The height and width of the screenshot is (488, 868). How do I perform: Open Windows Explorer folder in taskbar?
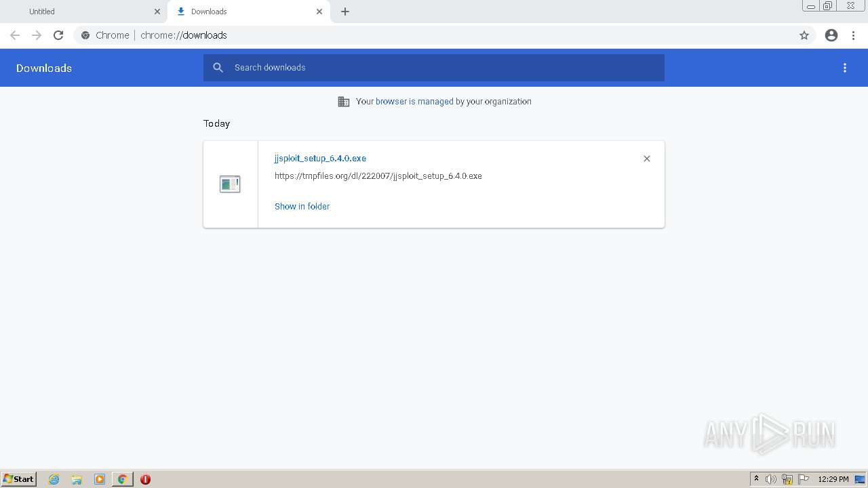click(x=77, y=479)
